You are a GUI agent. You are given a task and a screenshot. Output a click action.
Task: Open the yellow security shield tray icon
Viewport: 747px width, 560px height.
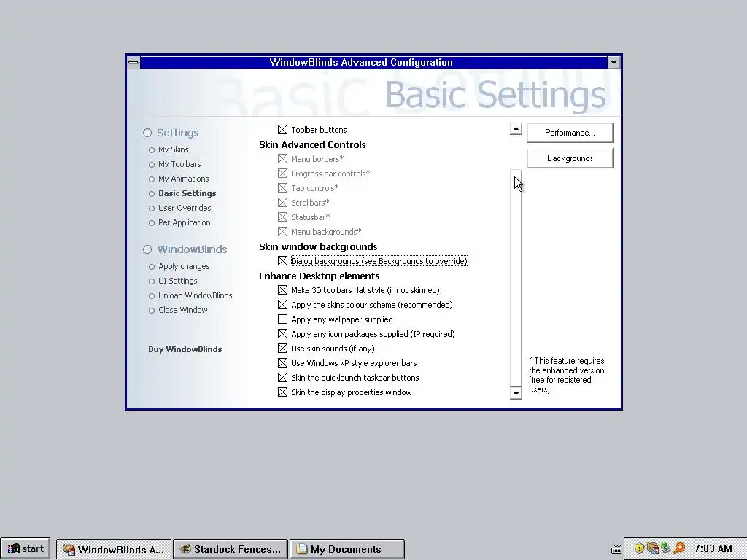(639, 548)
